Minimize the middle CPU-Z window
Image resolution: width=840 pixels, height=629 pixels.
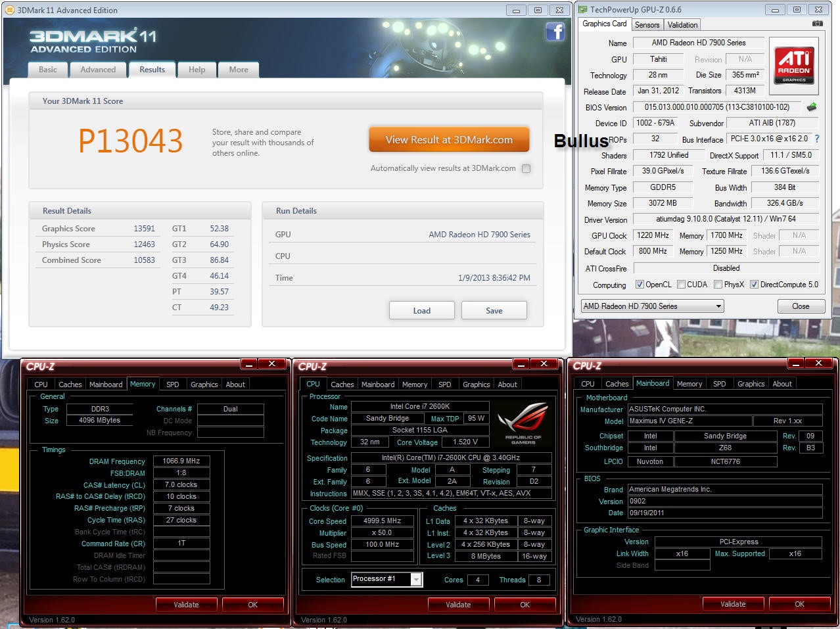pos(521,363)
